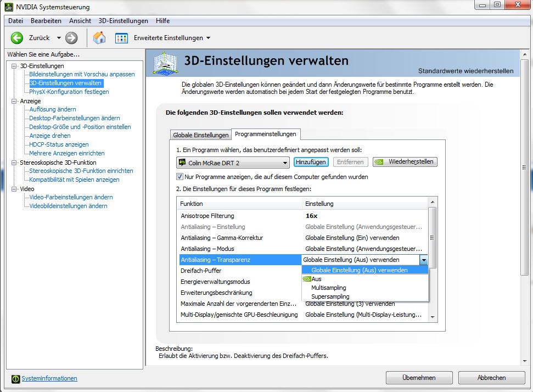This screenshot has width=533, height=392.
Task: Open Video-Farbeinstellungen ändern
Action: pyautogui.click(x=71, y=197)
